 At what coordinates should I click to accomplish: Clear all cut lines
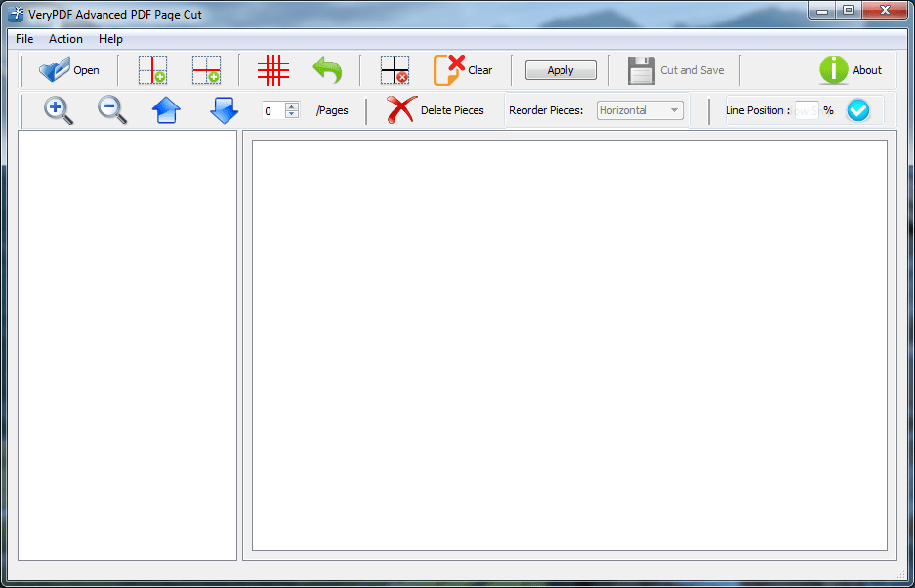point(463,70)
